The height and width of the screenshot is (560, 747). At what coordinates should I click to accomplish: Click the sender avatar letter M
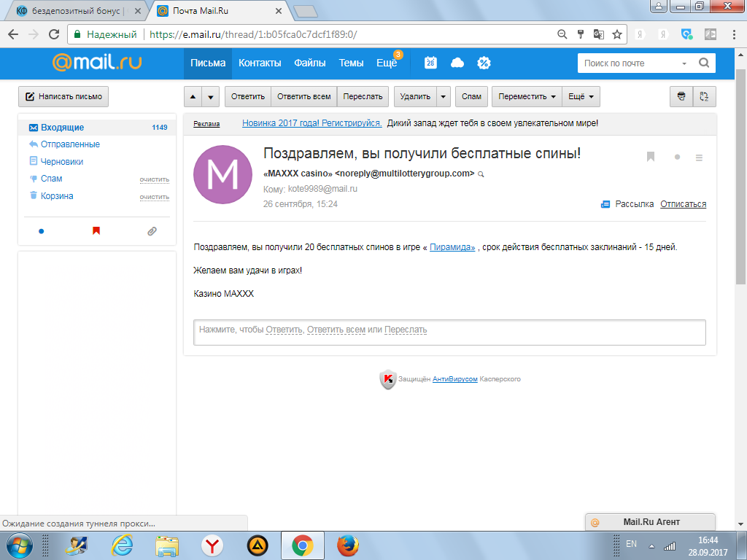tap(222, 175)
